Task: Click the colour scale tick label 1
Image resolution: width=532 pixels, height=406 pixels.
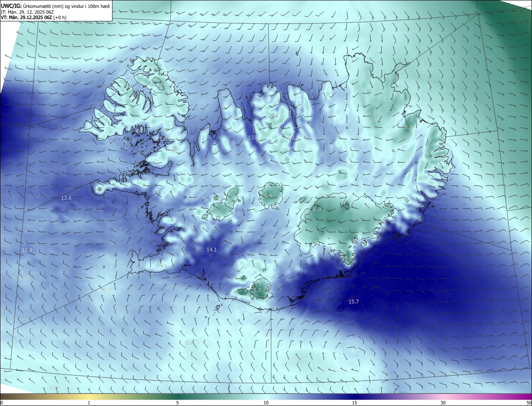Action: (89, 403)
